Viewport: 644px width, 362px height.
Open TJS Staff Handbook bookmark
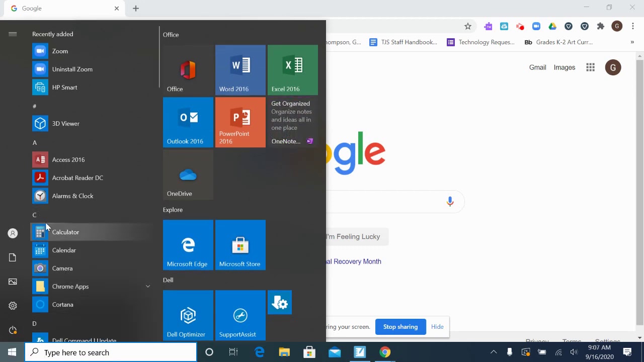pyautogui.click(x=404, y=42)
